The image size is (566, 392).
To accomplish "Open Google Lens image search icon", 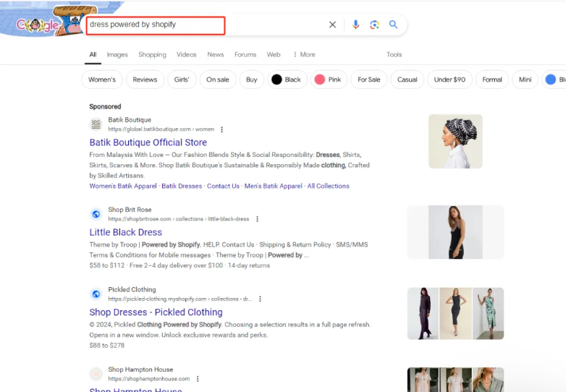I will point(374,25).
